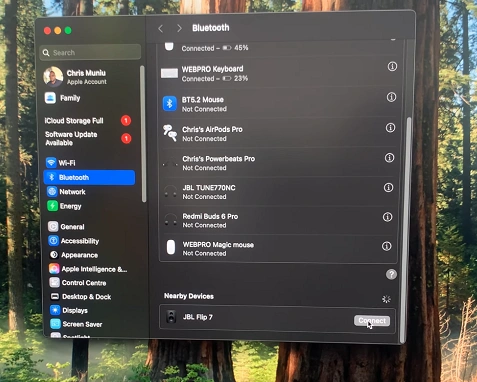Click the WEBPRO Magic mouse name text

point(218,245)
